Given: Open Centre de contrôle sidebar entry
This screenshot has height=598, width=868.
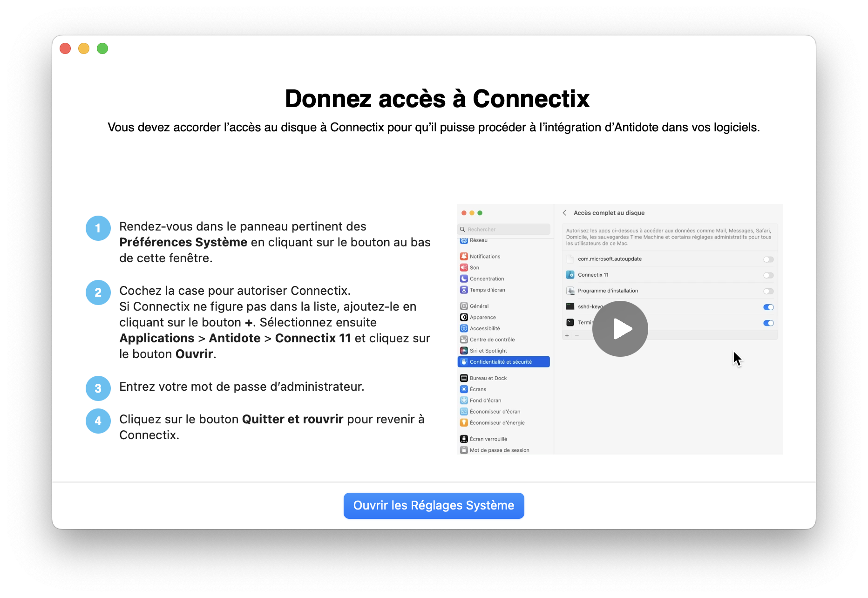Looking at the screenshot, I should click(x=492, y=340).
